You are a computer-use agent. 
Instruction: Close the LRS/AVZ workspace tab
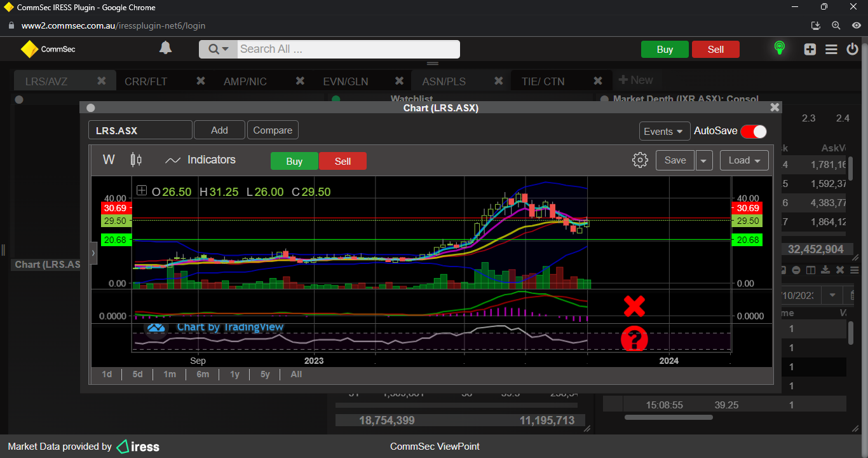pyautogui.click(x=102, y=81)
